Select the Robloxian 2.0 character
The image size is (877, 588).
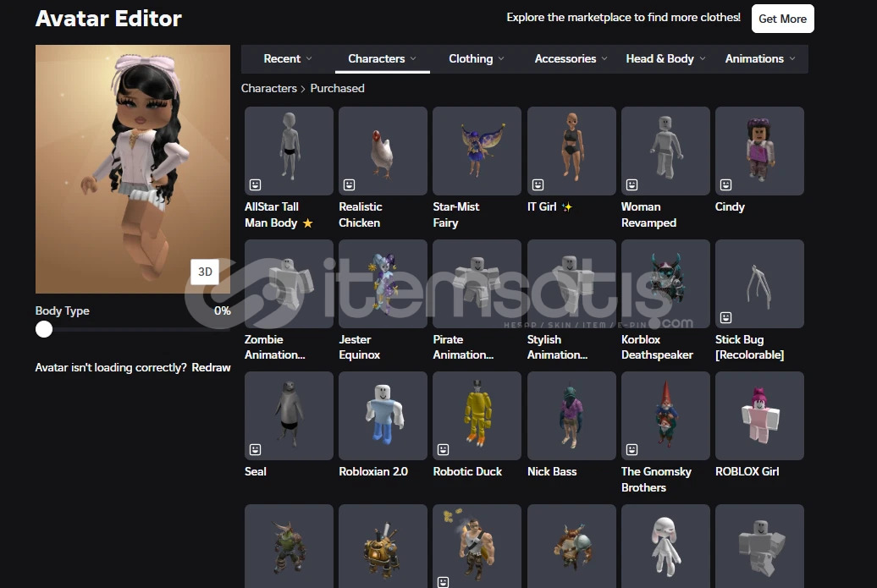pyautogui.click(x=383, y=416)
